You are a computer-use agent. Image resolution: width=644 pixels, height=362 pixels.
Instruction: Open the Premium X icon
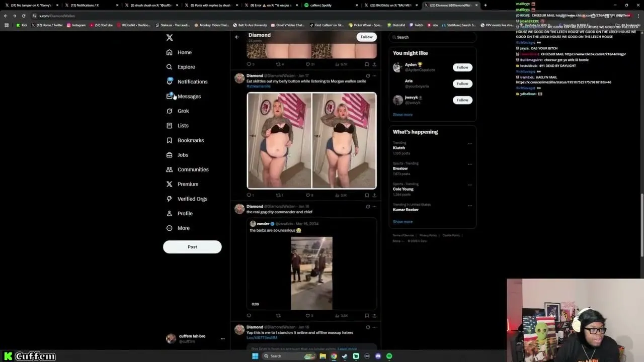[170, 184]
